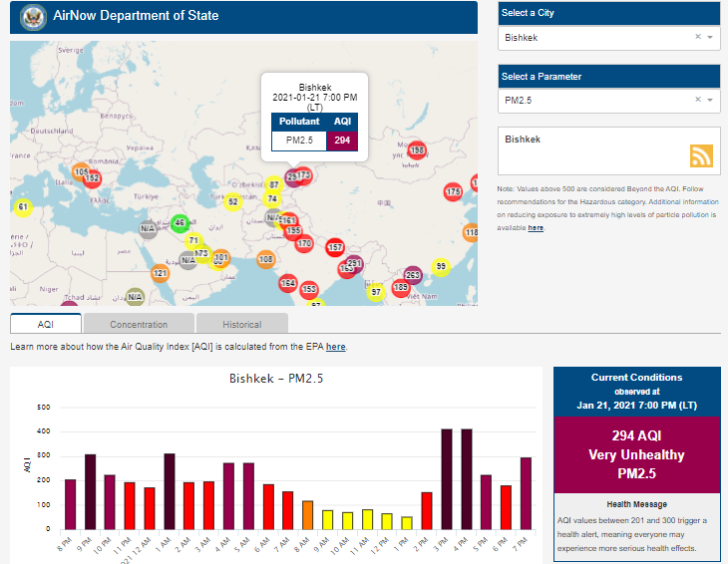This screenshot has width=728, height=564.
Task: Click the red 157 AQI map marker
Action: click(x=335, y=247)
